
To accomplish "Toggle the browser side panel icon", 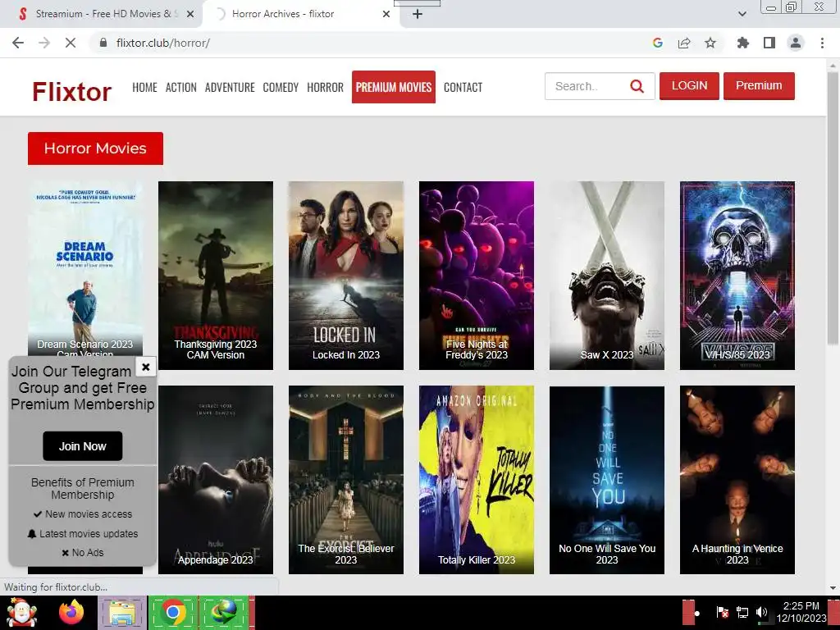I will pos(769,43).
